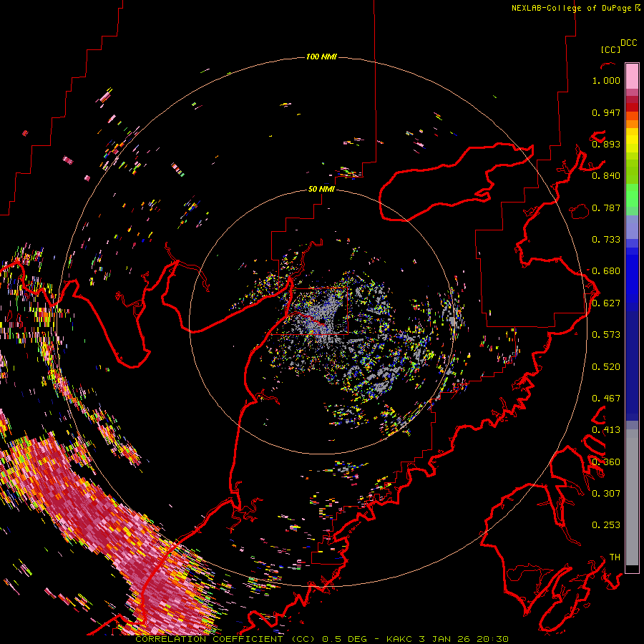Click the black bottom color scale segment
644x644 pixels.
pos(632,569)
